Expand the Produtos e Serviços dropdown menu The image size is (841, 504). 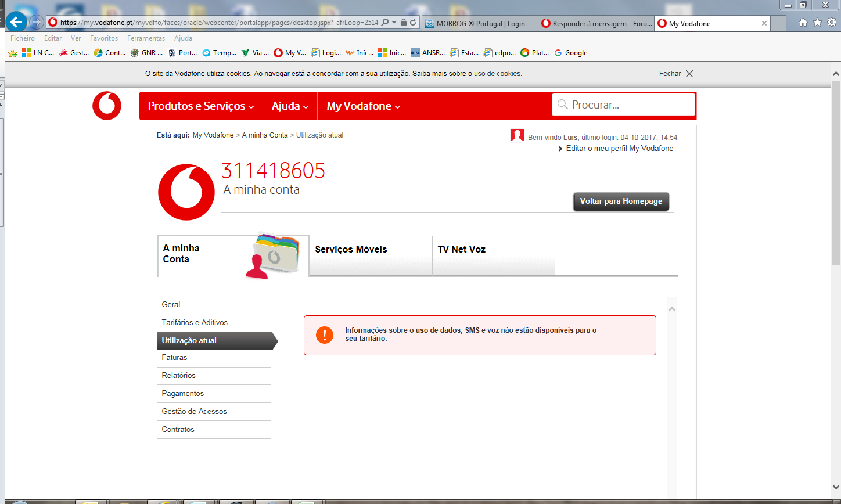click(201, 106)
